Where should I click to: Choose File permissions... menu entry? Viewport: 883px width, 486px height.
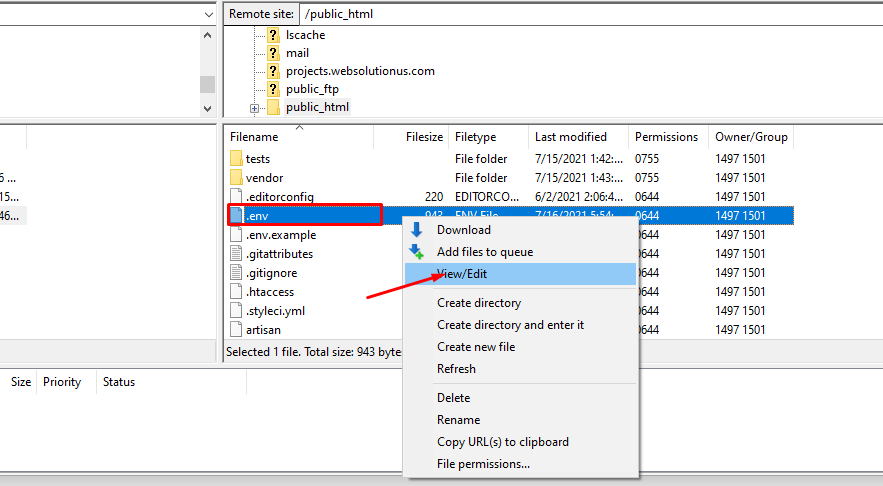coord(483,464)
